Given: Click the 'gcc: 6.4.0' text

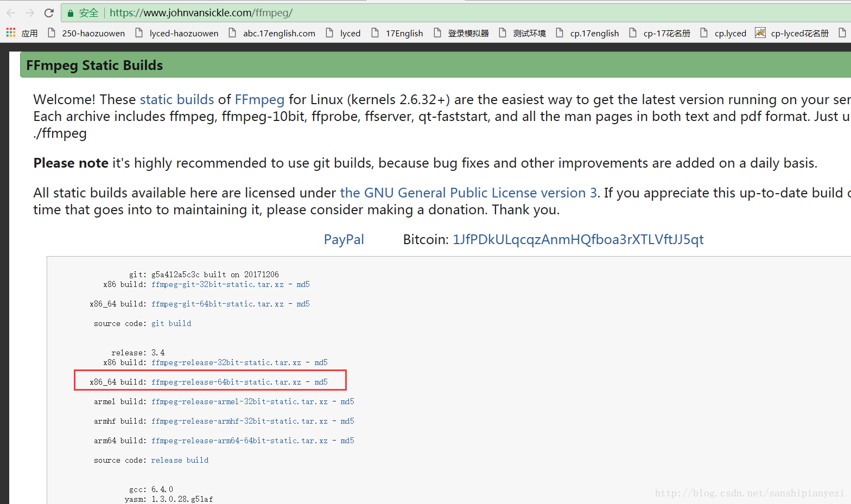Looking at the screenshot, I should 151,489.
